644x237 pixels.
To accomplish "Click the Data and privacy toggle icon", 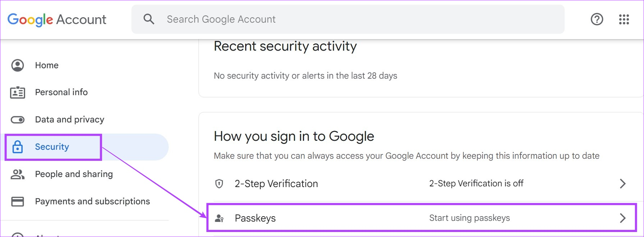I will click(18, 120).
